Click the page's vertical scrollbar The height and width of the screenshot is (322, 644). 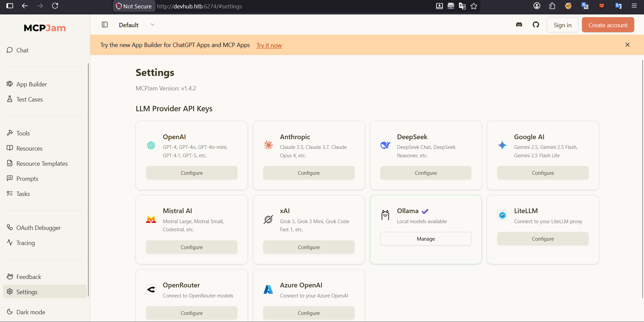[x=642, y=179]
